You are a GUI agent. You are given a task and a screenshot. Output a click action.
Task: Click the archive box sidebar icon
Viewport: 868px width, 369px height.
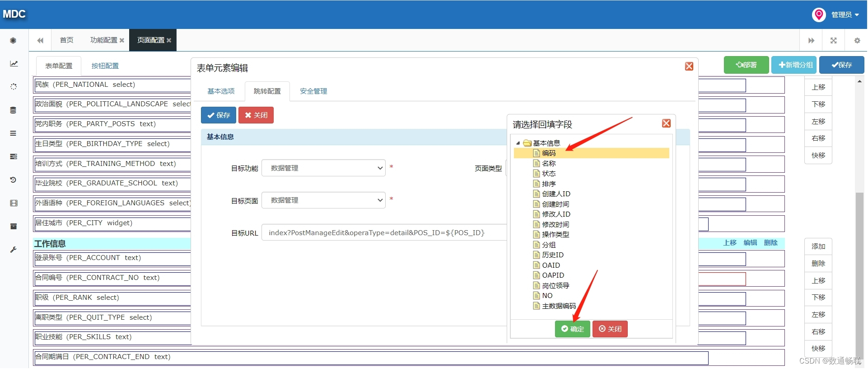tap(14, 226)
